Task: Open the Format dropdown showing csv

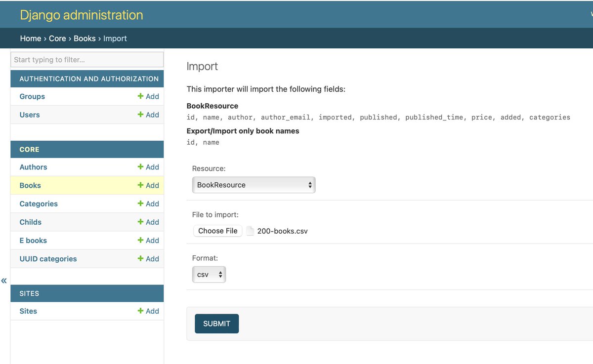Action: click(x=209, y=274)
